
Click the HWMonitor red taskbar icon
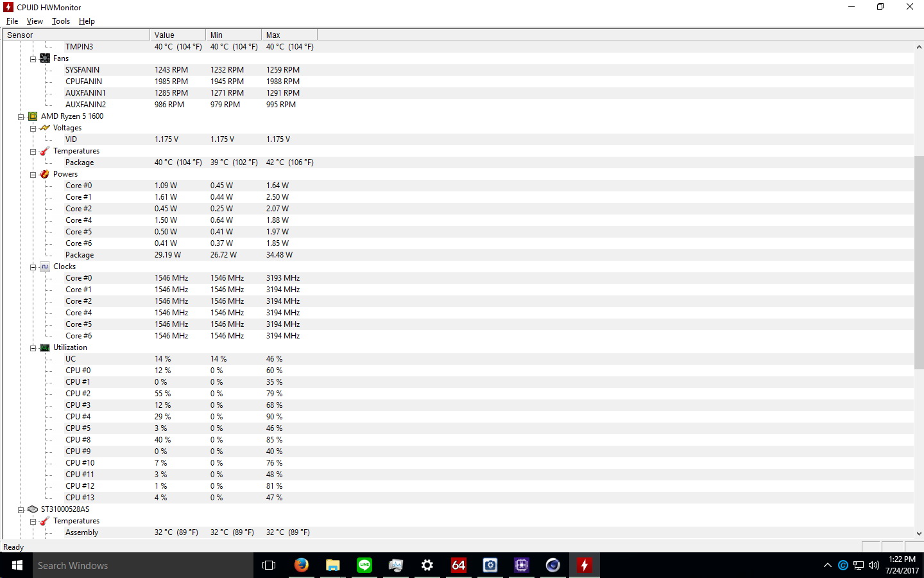584,565
